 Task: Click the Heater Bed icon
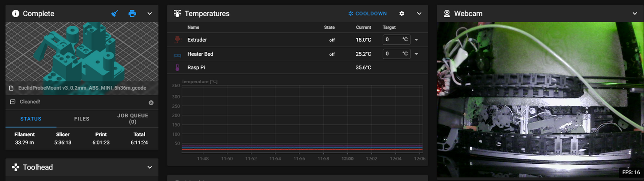click(177, 54)
